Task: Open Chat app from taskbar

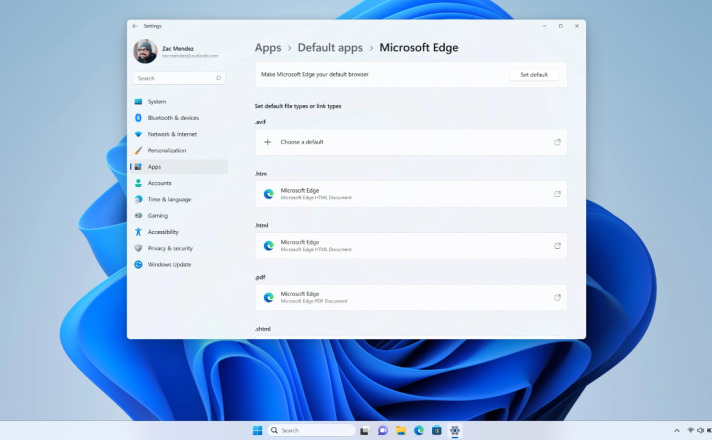Action: (383, 430)
